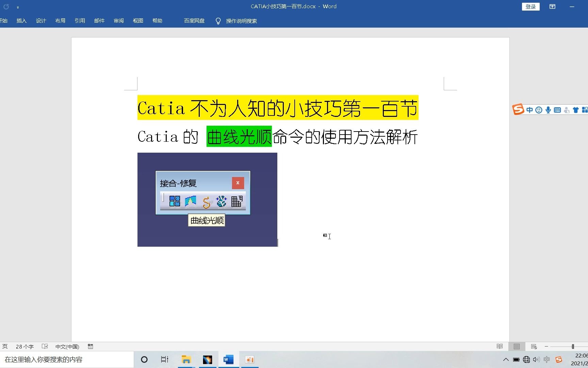Click the dark blue app icon beside File Explorer

click(x=207, y=359)
